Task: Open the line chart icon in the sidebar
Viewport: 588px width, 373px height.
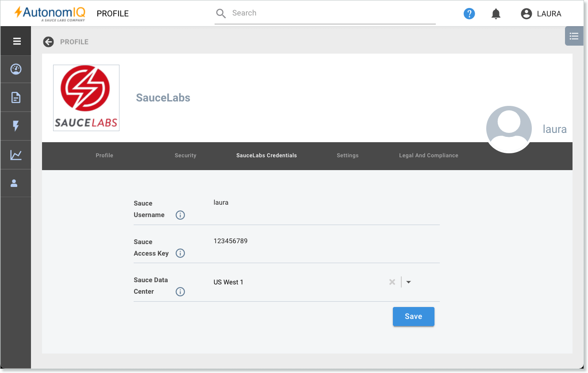Action: tap(16, 155)
